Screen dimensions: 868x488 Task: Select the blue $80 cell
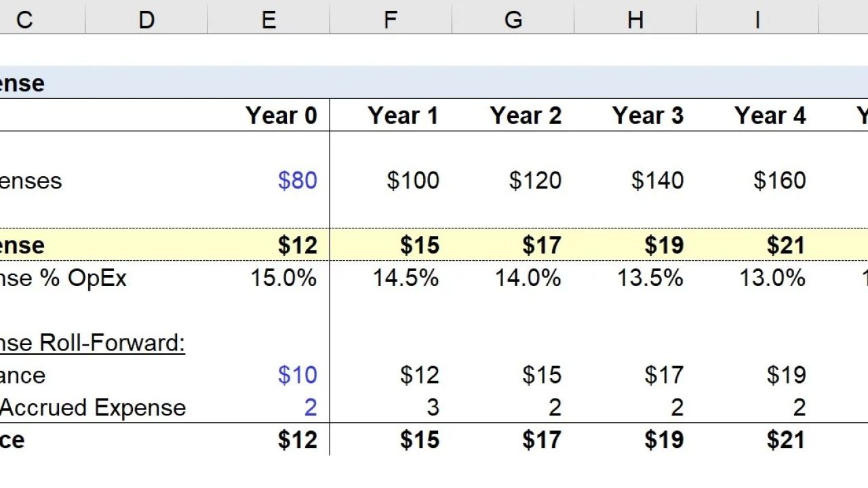(x=297, y=180)
